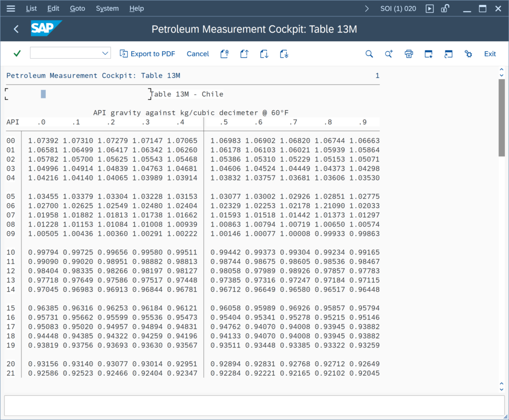Click value 0.95404 in row 16

click(226, 318)
